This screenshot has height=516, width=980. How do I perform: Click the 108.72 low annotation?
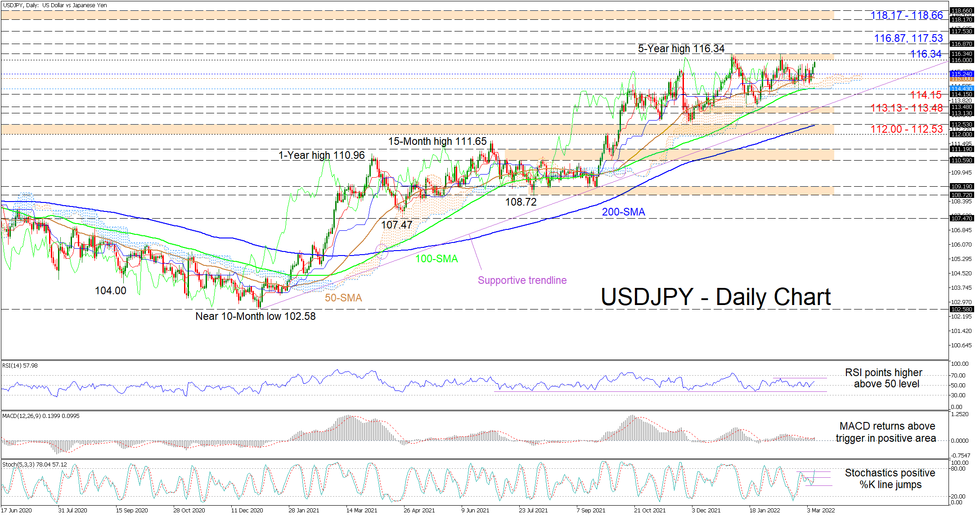[521, 202]
